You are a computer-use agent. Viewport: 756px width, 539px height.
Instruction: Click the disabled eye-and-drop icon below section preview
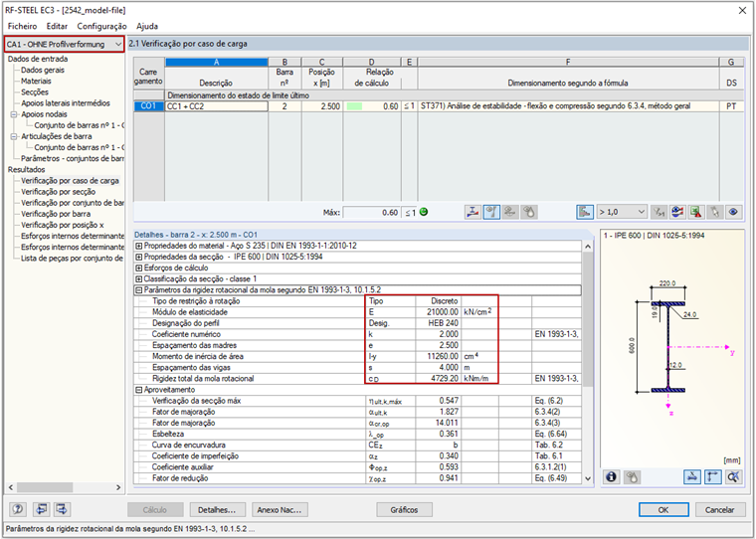(x=632, y=477)
